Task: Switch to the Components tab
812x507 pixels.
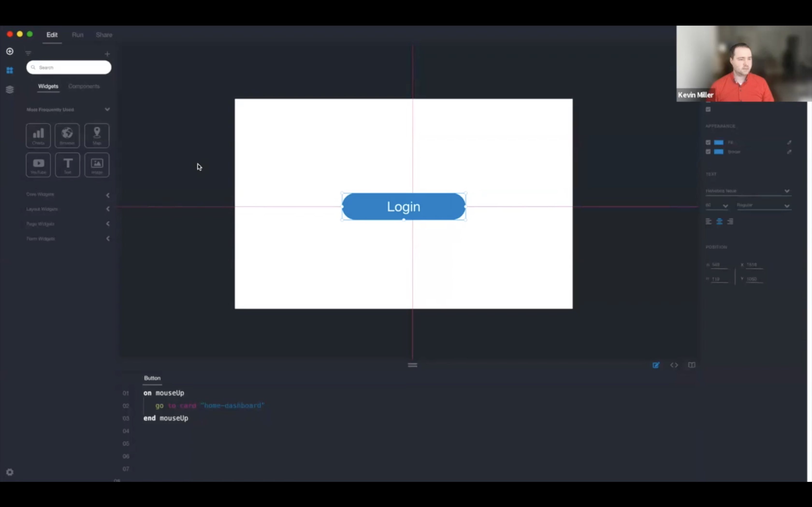Action: (x=84, y=86)
